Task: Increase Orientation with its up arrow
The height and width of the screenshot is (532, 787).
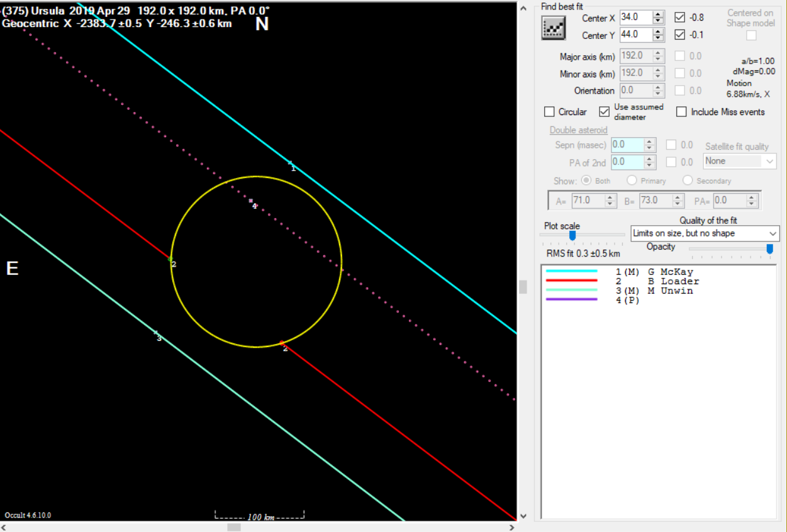Action: 659,87
